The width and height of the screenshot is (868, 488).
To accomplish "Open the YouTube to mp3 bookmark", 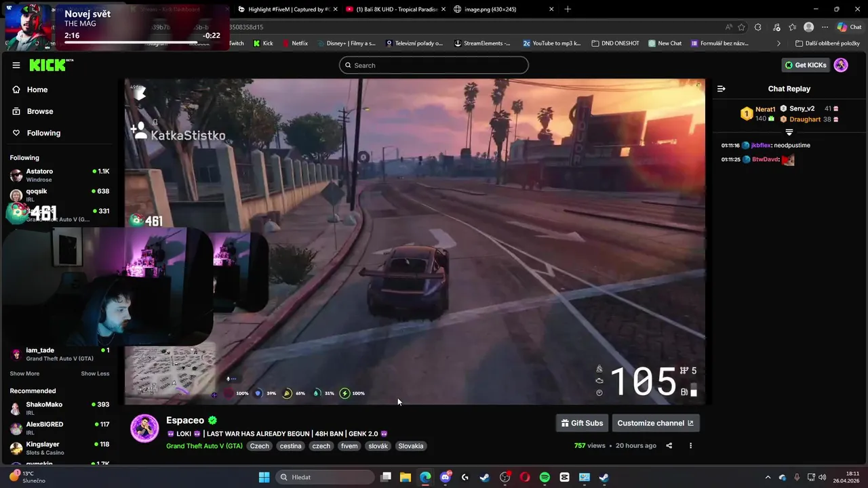I will tap(551, 43).
